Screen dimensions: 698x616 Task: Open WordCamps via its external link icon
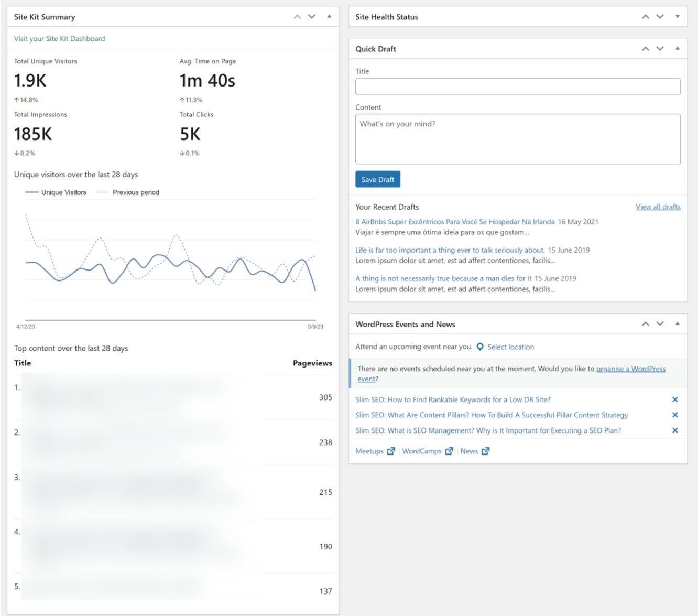(x=449, y=451)
